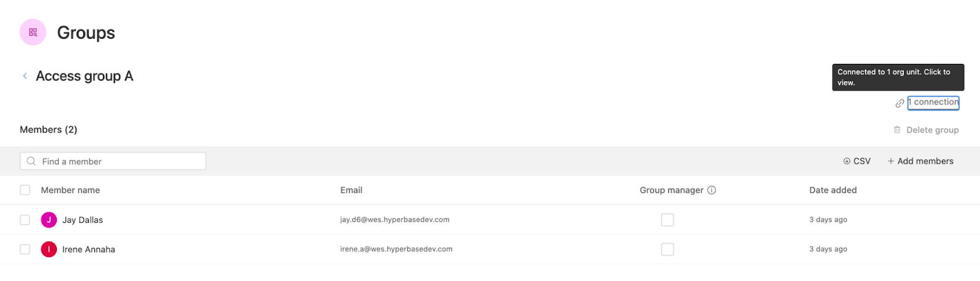Select the Jay Dallas row checkbox
This screenshot has width=980, height=281.
[25, 220]
